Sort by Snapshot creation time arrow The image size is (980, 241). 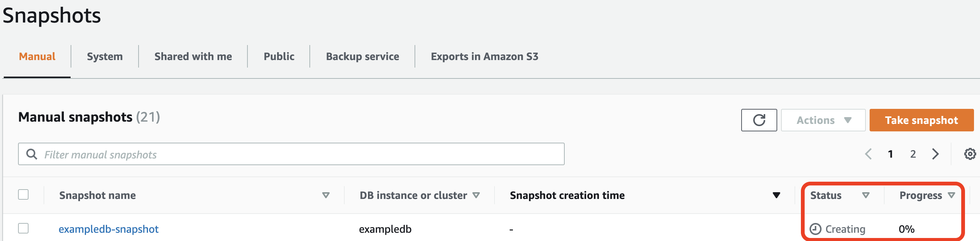776,195
